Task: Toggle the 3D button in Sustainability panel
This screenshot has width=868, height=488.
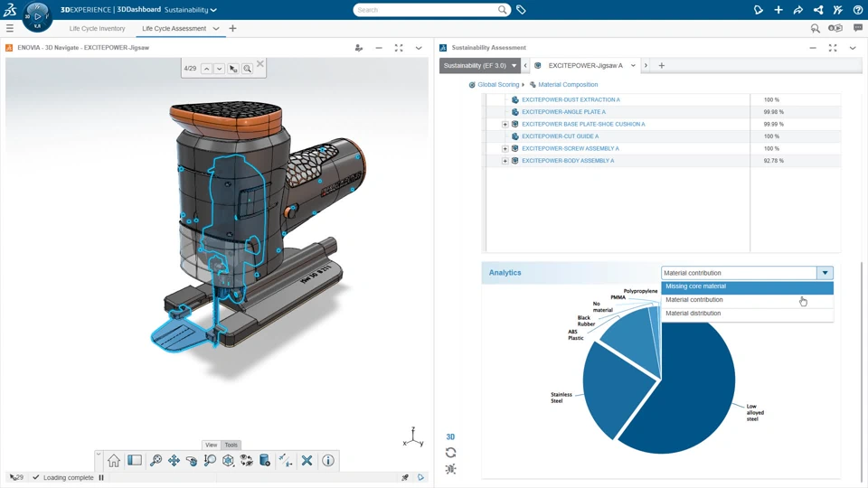Action: pyautogui.click(x=450, y=437)
